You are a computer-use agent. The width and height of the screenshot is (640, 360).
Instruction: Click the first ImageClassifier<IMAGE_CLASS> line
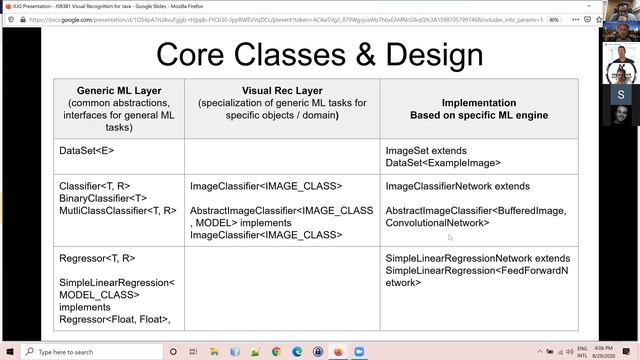tap(266, 186)
